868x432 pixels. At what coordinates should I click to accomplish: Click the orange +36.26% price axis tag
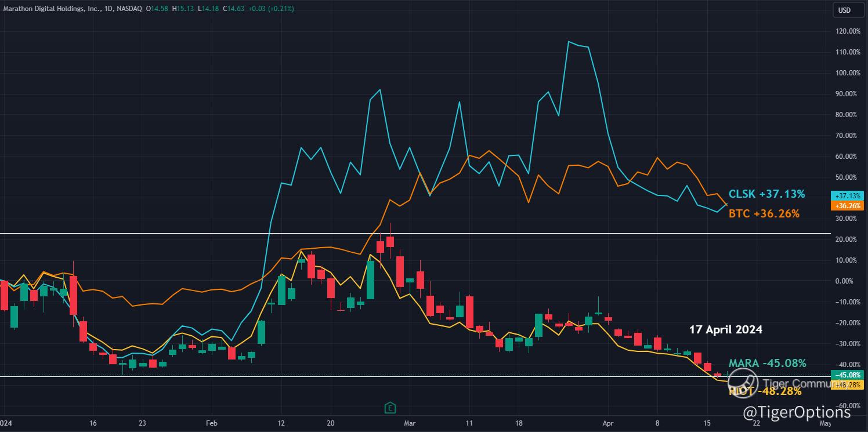(847, 206)
